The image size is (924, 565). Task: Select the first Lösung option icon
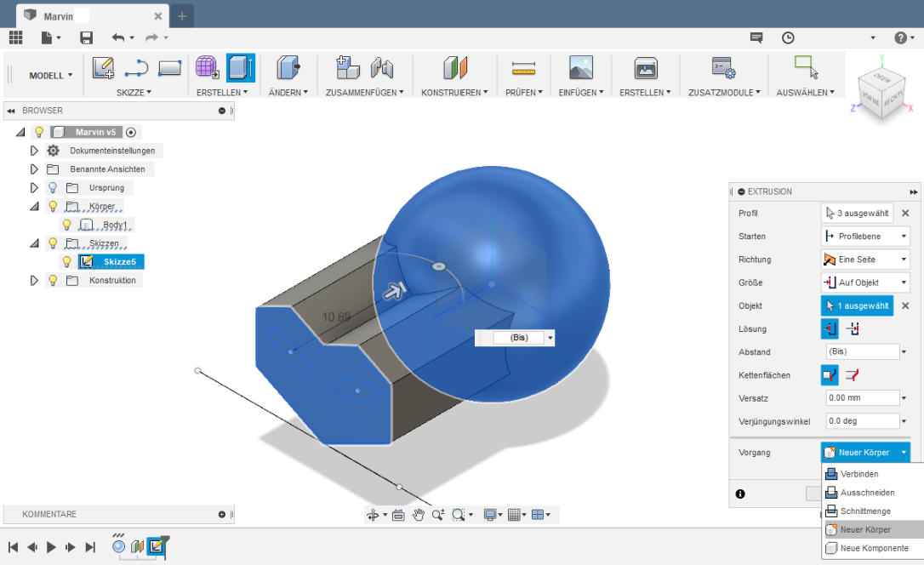829,328
